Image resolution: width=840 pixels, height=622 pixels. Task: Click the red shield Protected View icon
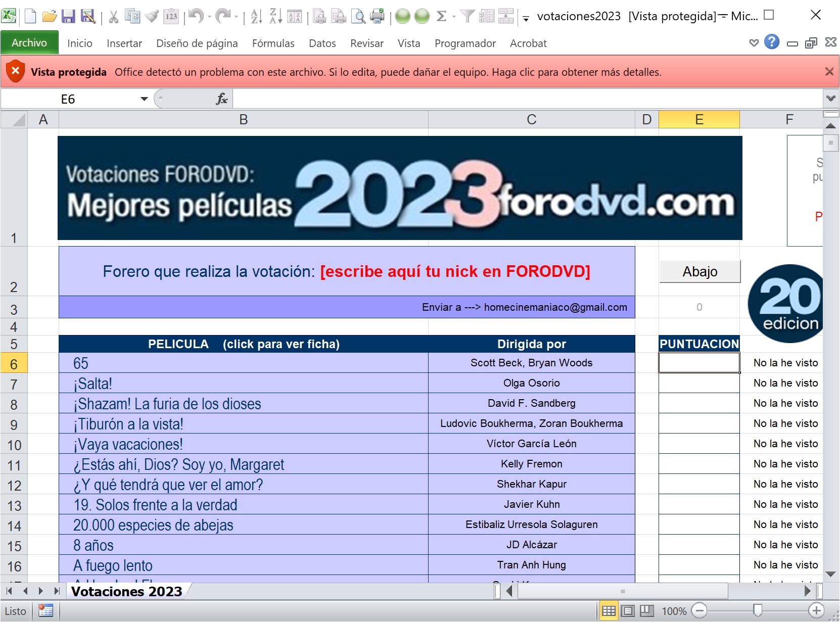tap(16, 72)
